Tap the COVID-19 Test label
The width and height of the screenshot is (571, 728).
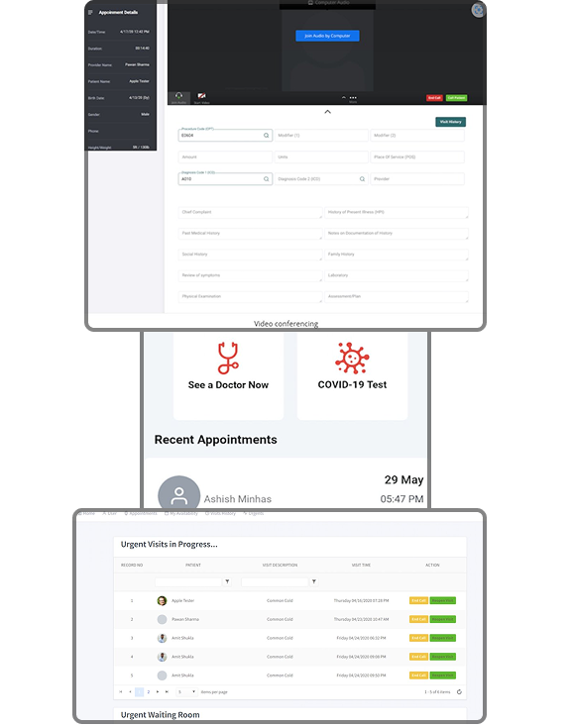tap(352, 385)
